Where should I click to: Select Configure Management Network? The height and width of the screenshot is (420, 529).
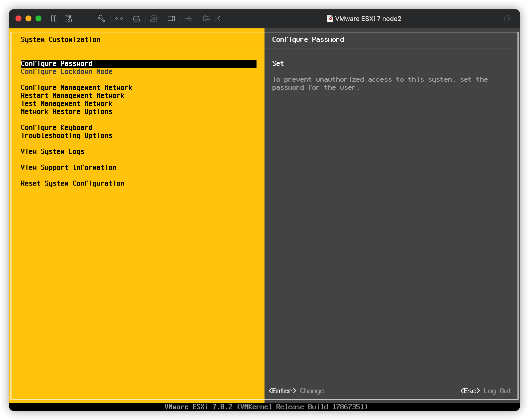pos(77,88)
